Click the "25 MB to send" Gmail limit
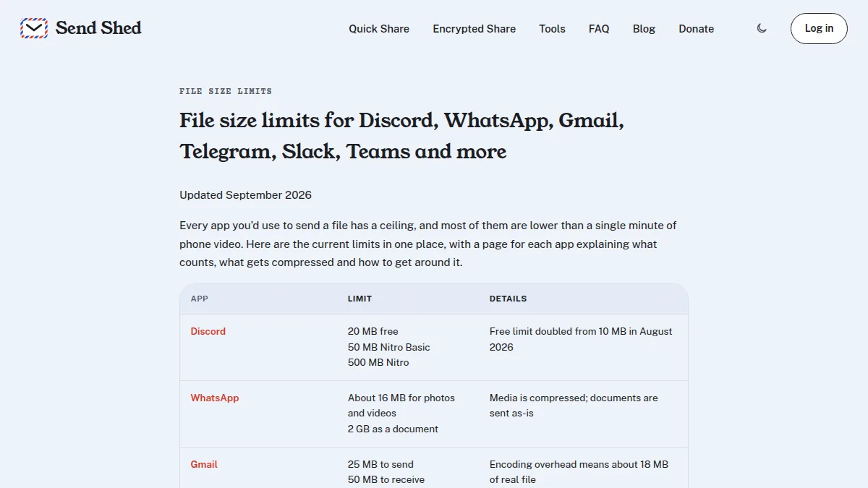868x488 pixels. 380,464
